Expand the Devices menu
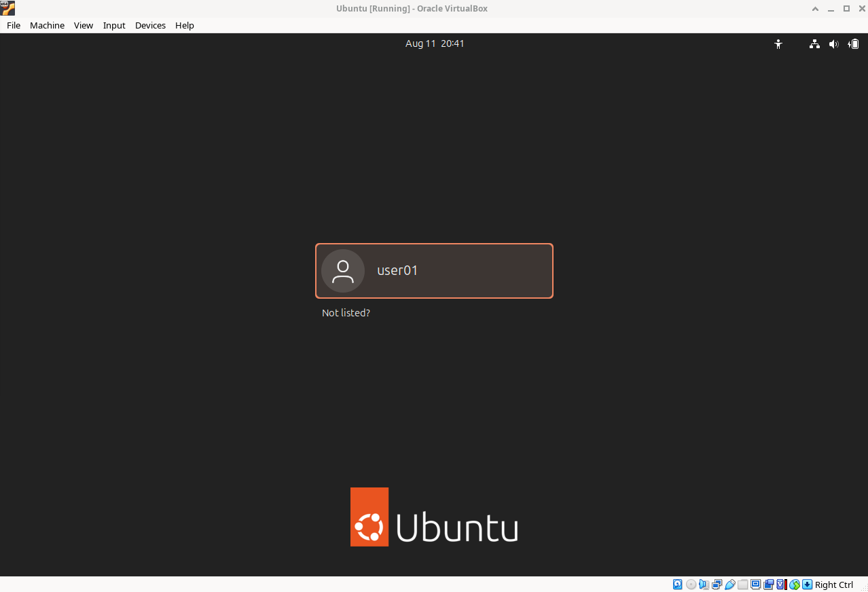Screen dimensions: 868x592 [150, 25]
